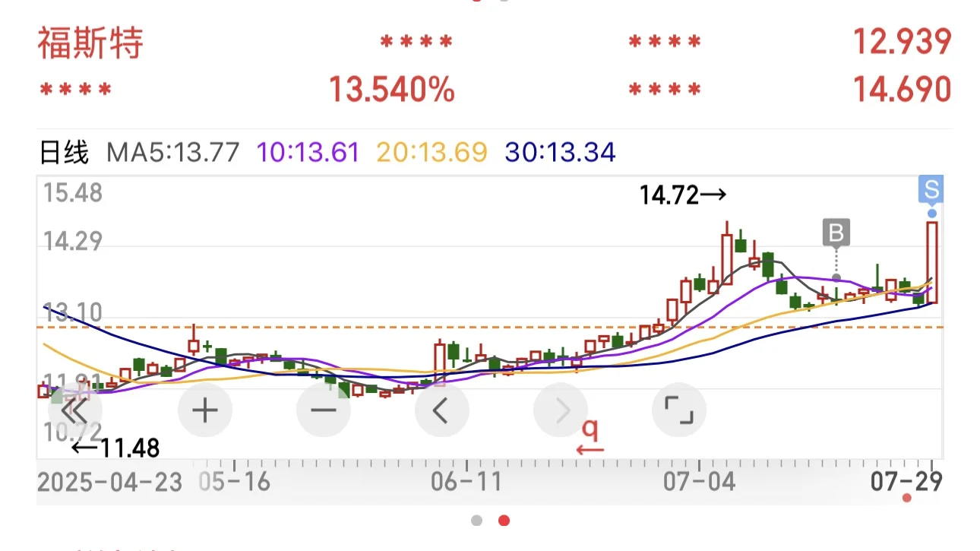
Task: Tap the 14.29 price axis label
Action: click(x=73, y=242)
